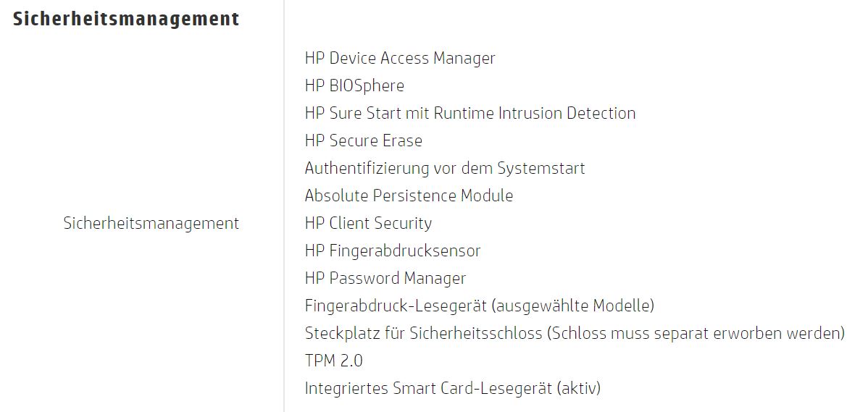868x412 pixels.
Task: Click the HP Client Security entry
Action: (368, 223)
